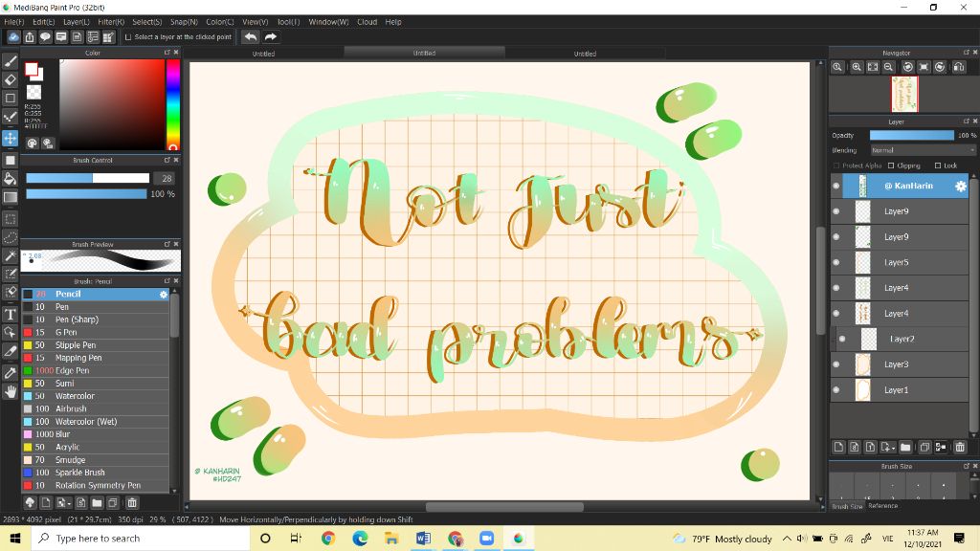Select the Lasso tool

point(10,237)
